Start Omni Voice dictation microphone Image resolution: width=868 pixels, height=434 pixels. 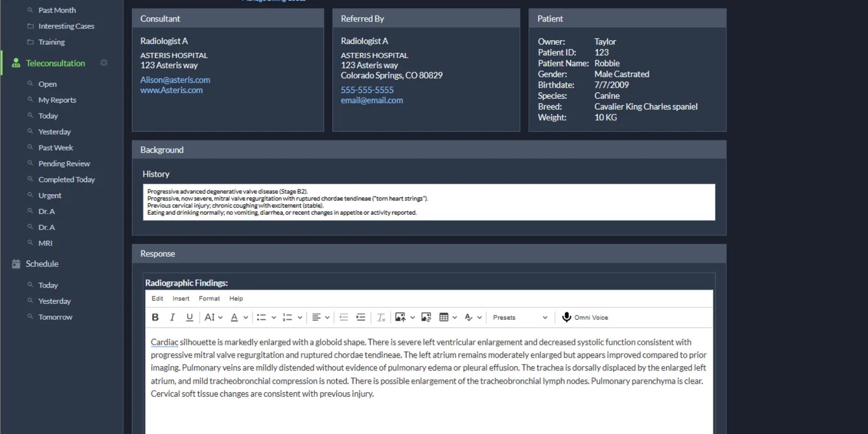[x=567, y=318]
